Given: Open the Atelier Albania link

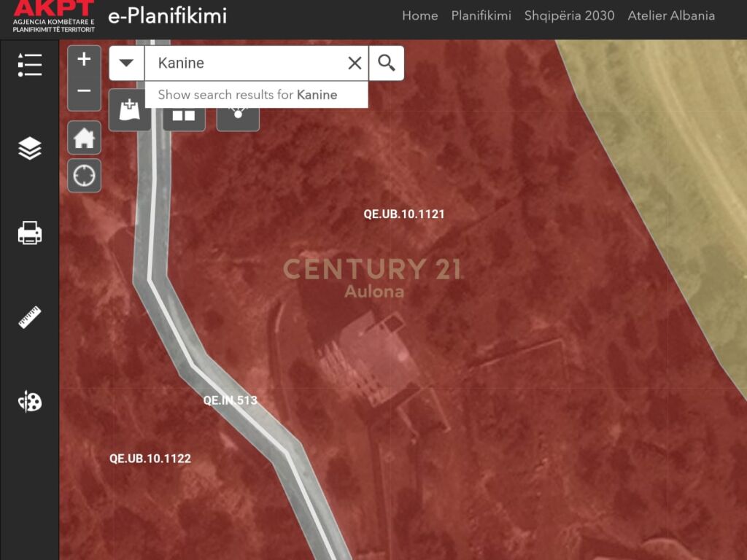Looking at the screenshot, I should pos(671,15).
